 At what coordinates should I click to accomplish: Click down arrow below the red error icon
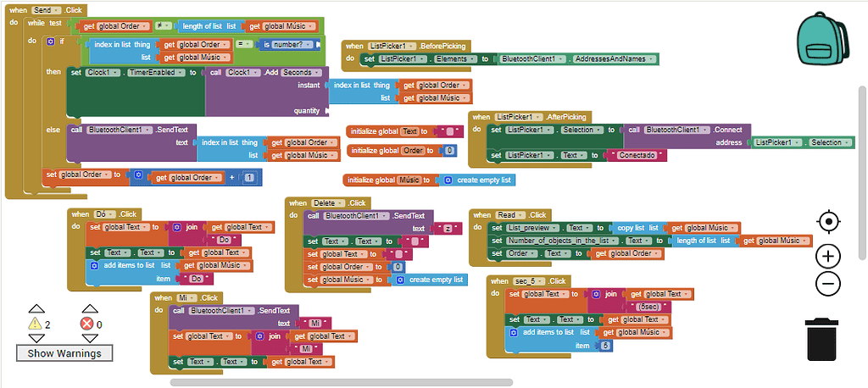click(x=90, y=338)
